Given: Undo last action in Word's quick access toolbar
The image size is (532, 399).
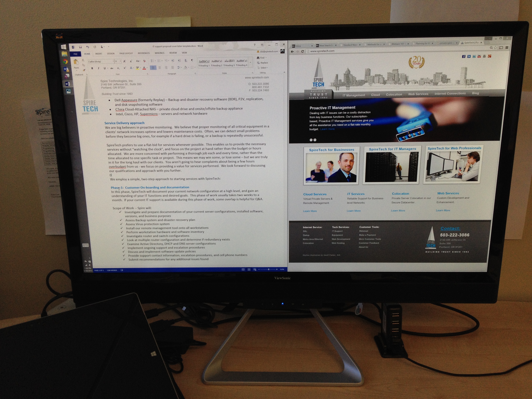Looking at the screenshot, I should click(x=88, y=47).
